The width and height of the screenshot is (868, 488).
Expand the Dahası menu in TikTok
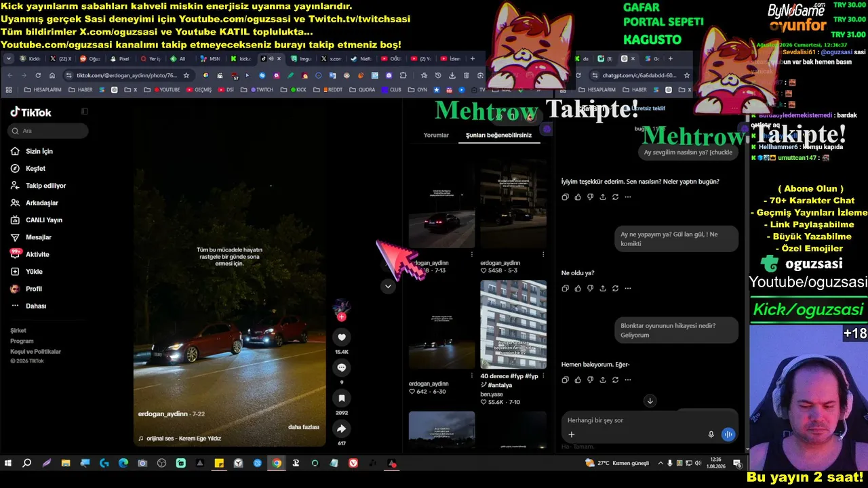36,306
